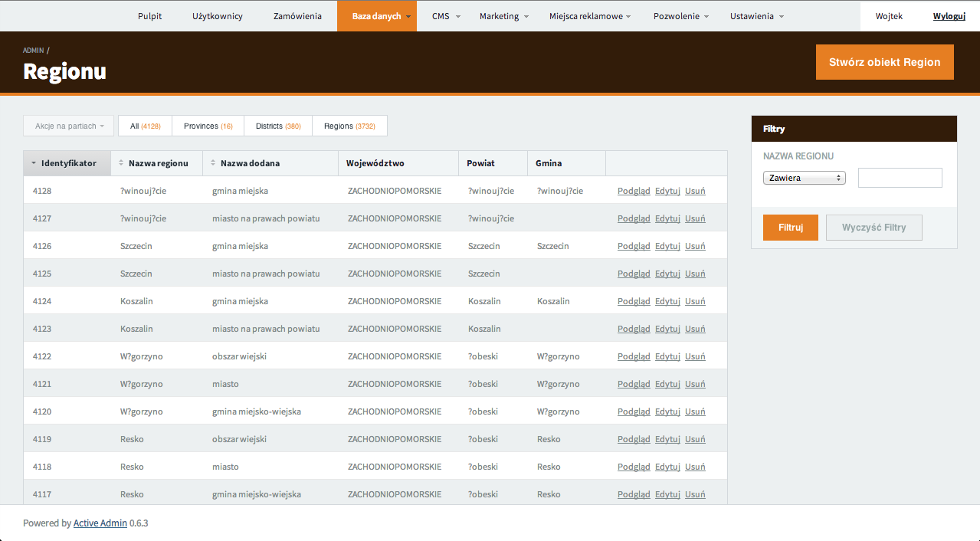Open Miejsca reklamowe dropdown

[x=590, y=16]
